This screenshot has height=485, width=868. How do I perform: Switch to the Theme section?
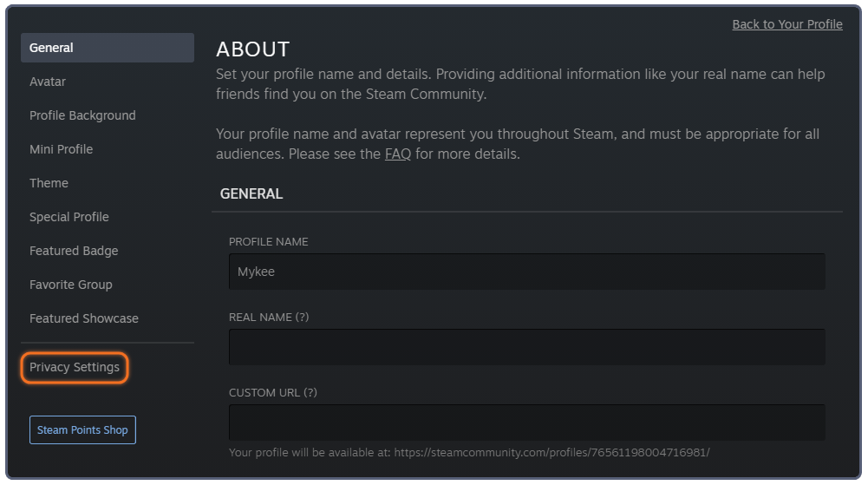[49, 183]
